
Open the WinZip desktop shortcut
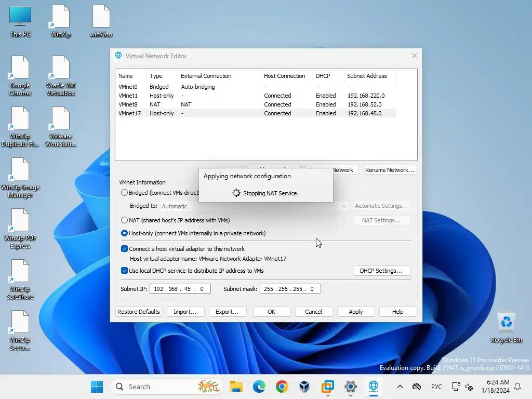(x=60, y=21)
